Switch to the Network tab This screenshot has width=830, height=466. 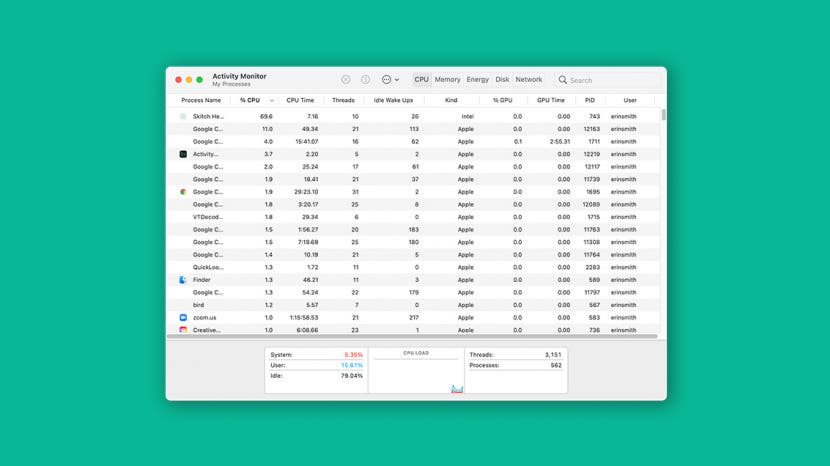click(529, 79)
